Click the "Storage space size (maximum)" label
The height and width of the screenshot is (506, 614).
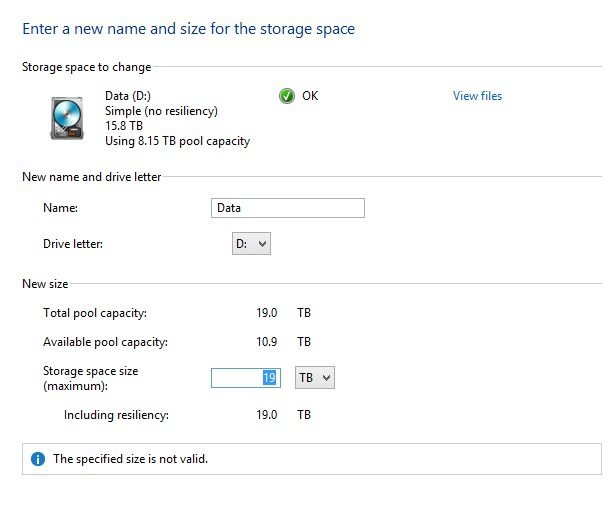tap(90, 377)
